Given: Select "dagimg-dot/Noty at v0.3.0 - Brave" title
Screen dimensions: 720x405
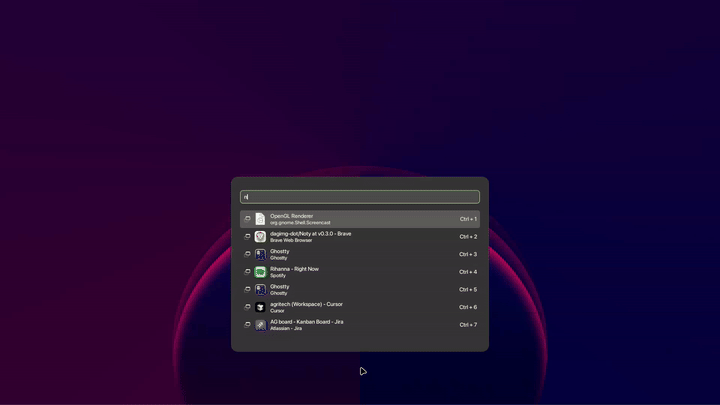Looking at the screenshot, I should (x=310, y=234).
